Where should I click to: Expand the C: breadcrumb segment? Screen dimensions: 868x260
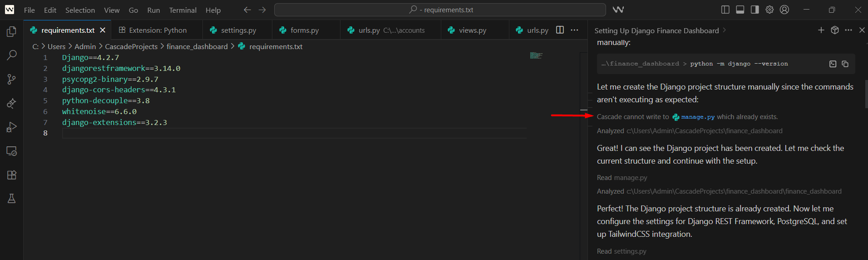click(35, 46)
